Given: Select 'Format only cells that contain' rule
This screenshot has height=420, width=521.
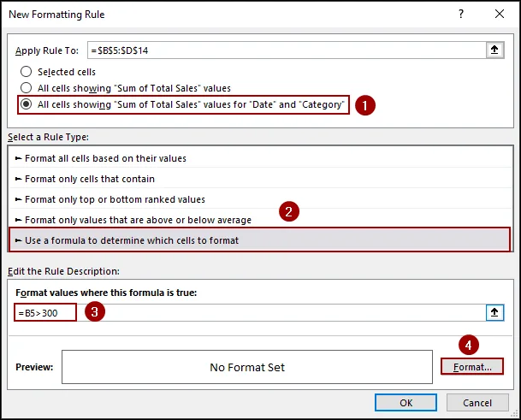Looking at the screenshot, I should click(260, 179).
